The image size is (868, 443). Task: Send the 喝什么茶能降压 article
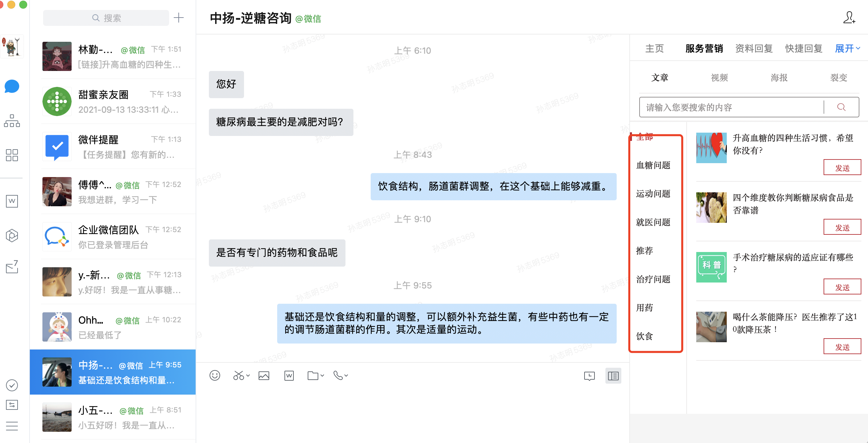[842, 346]
